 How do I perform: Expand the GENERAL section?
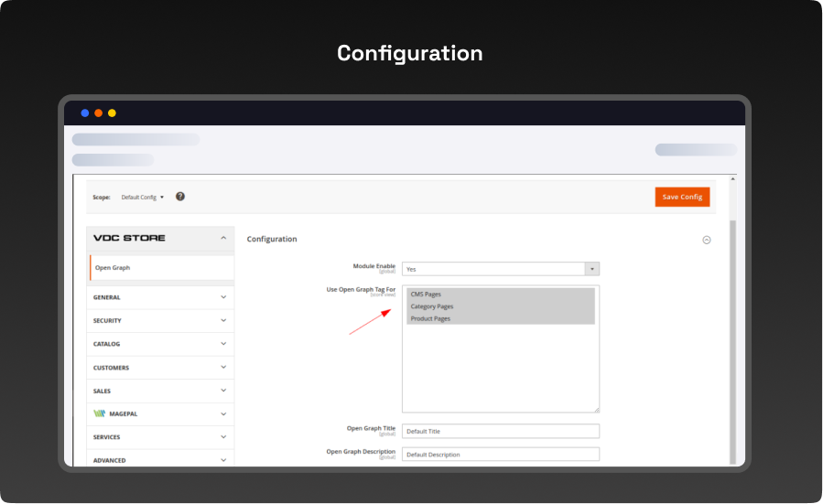pyautogui.click(x=160, y=297)
